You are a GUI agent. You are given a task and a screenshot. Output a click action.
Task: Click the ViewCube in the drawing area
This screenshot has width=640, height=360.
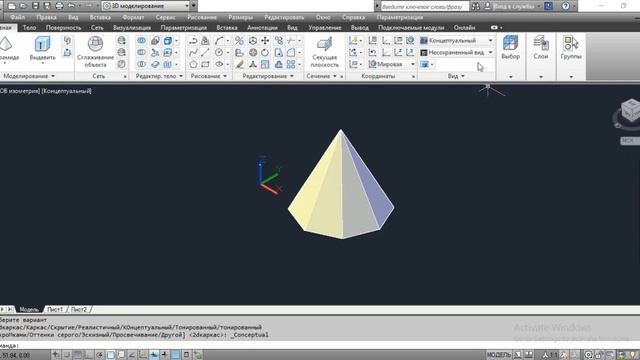click(630, 110)
